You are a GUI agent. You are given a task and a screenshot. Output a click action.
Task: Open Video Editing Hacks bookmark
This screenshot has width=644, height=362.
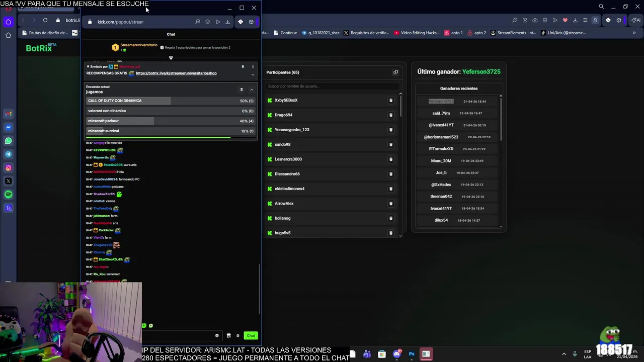(417, 33)
